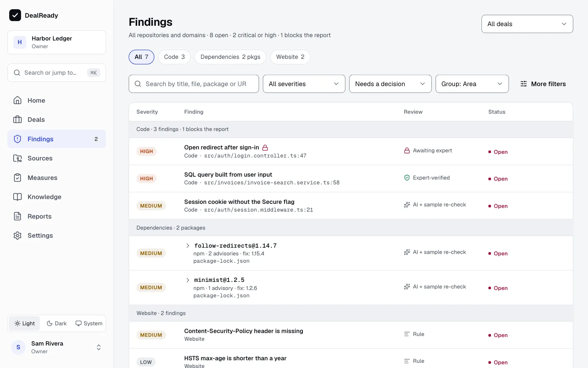588x368 pixels.
Task: Select the Website 2 tab
Action: pos(290,57)
